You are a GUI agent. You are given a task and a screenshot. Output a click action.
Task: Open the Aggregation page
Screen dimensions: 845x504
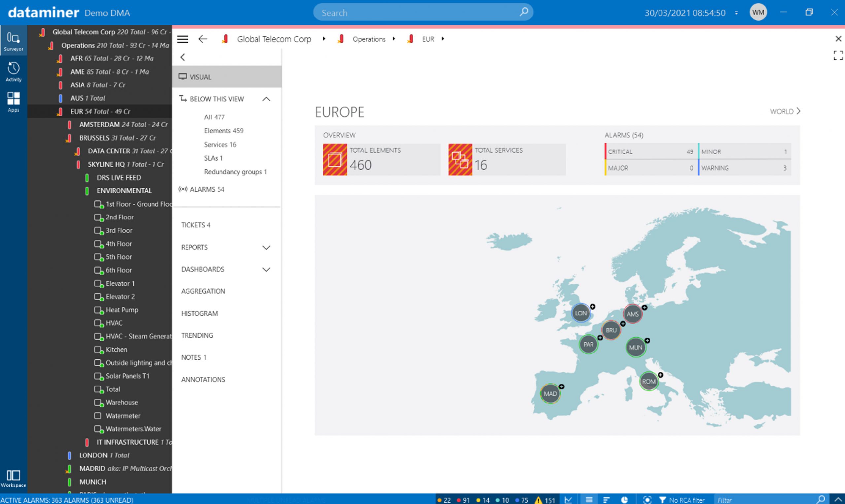[x=203, y=291]
